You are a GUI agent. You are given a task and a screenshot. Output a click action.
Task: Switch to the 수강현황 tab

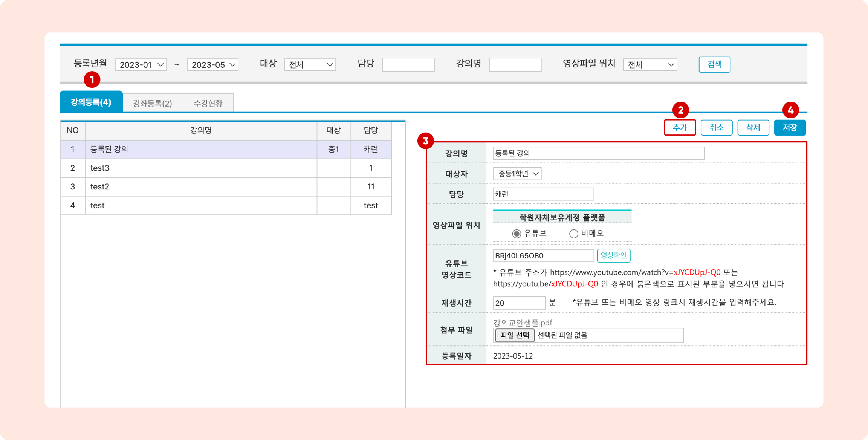(208, 103)
